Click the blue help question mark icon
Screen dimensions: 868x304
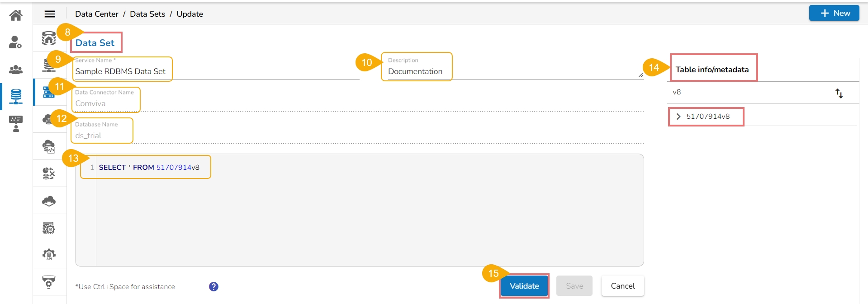click(213, 286)
